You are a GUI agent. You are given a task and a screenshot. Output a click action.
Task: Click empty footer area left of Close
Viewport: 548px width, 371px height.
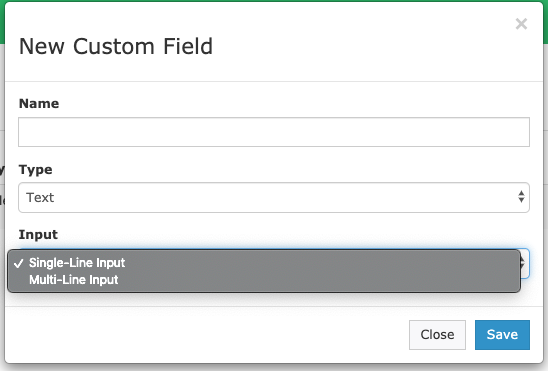tap(210, 335)
